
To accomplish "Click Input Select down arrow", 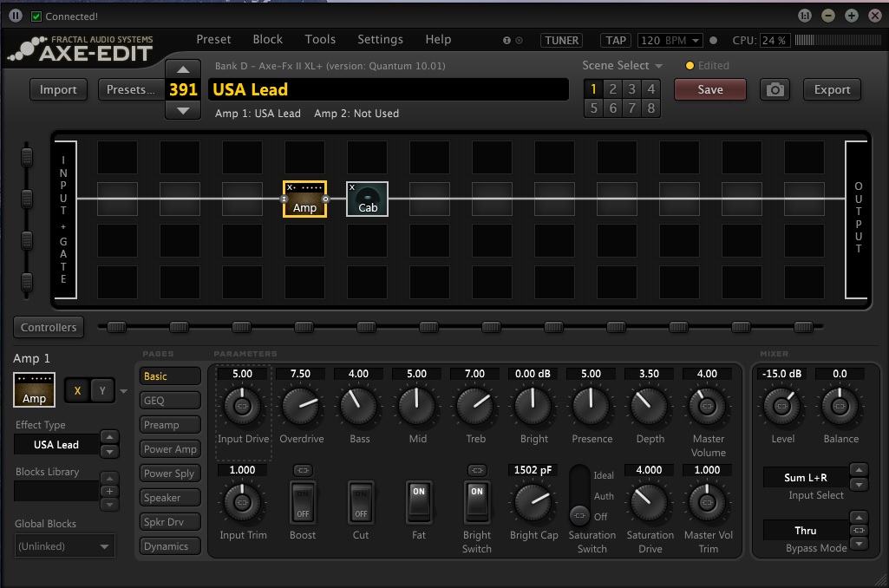I will [x=859, y=485].
